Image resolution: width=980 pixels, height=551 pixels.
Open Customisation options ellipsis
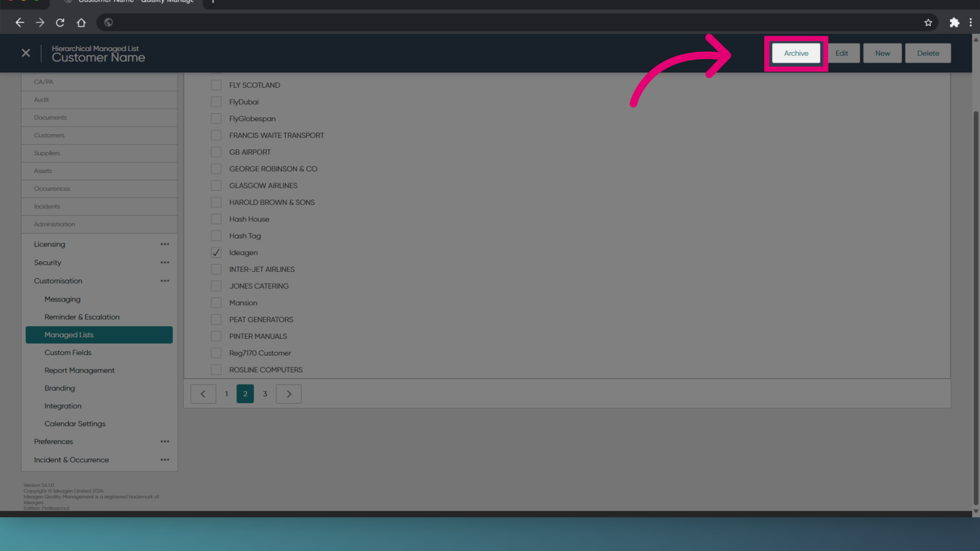165,281
